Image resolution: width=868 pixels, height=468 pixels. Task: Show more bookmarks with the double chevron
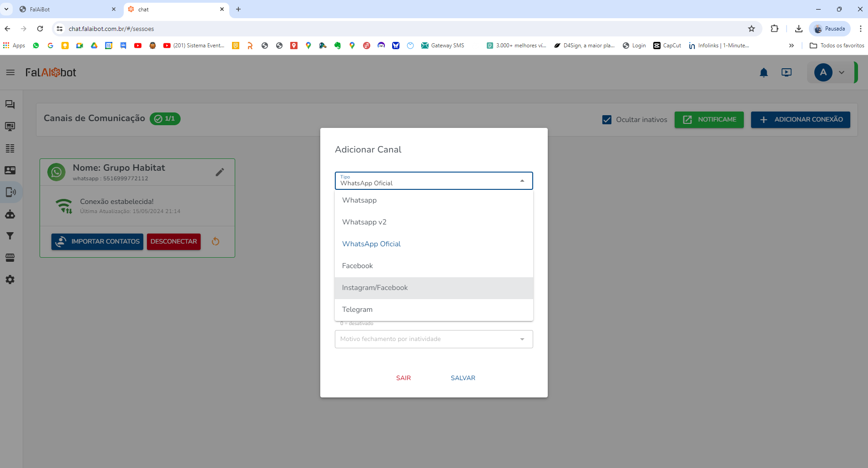point(792,46)
